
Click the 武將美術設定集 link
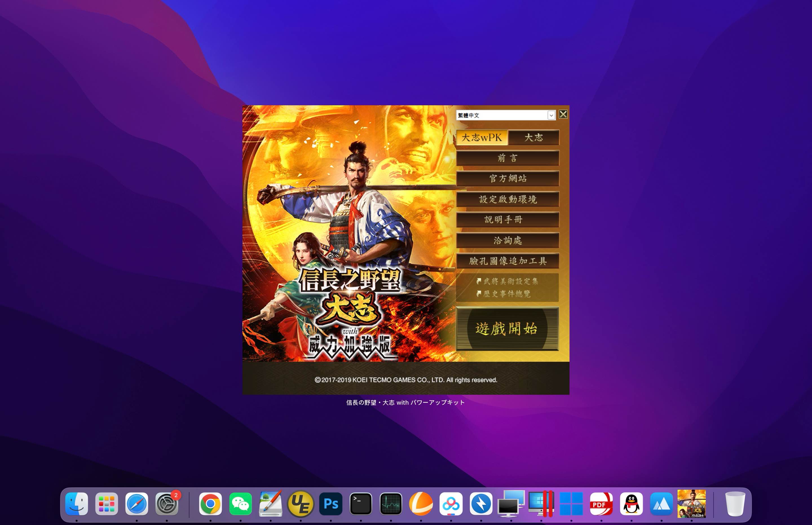[508, 282]
